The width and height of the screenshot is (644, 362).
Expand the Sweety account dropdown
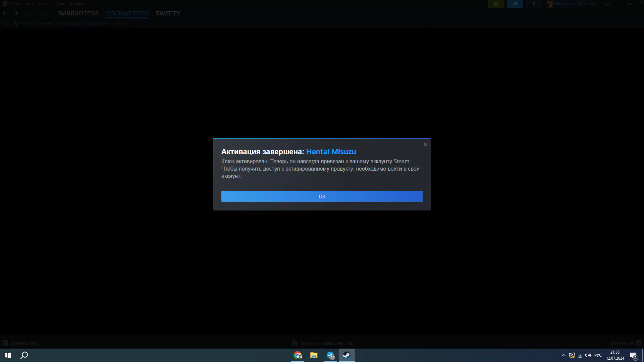[x=575, y=4]
